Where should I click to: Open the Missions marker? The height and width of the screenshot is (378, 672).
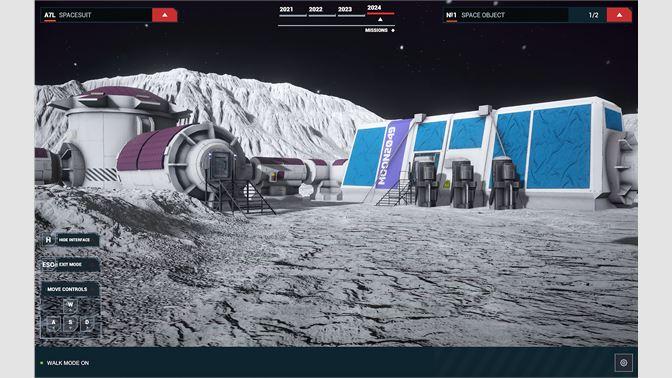tap(380, 30)
